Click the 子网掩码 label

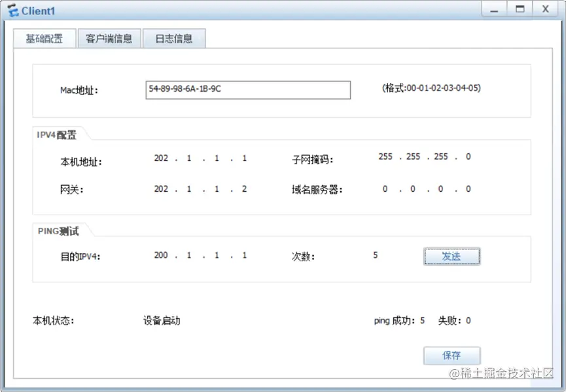312,160
